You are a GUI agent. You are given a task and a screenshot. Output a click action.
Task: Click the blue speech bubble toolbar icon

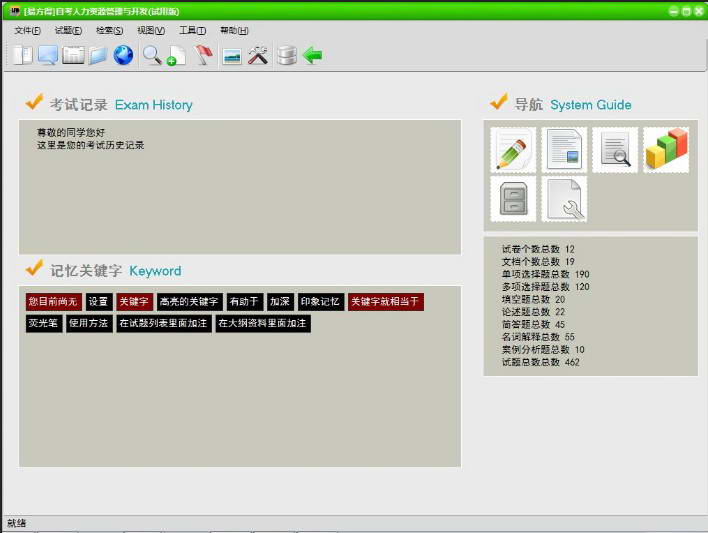pyautogui.click(x=47, y=56)
